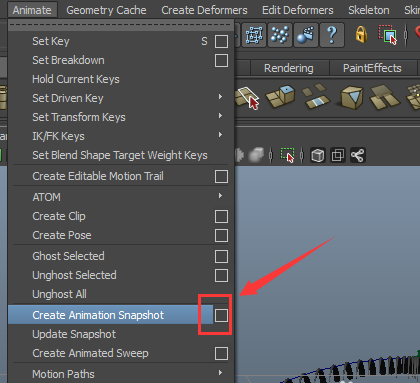Expand the IK/FK Keys submenu
The image size is (420, 383).
point(121,136)
